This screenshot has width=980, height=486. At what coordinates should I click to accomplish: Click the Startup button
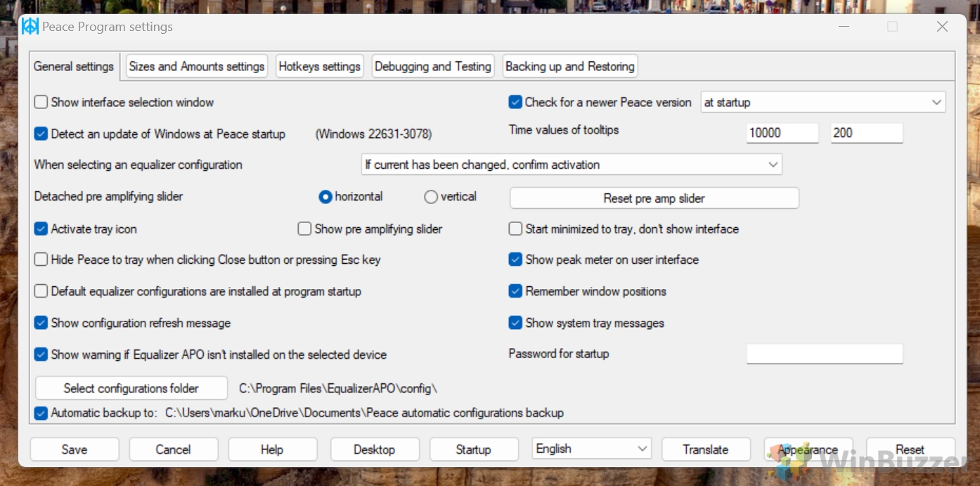pos(473,449)
